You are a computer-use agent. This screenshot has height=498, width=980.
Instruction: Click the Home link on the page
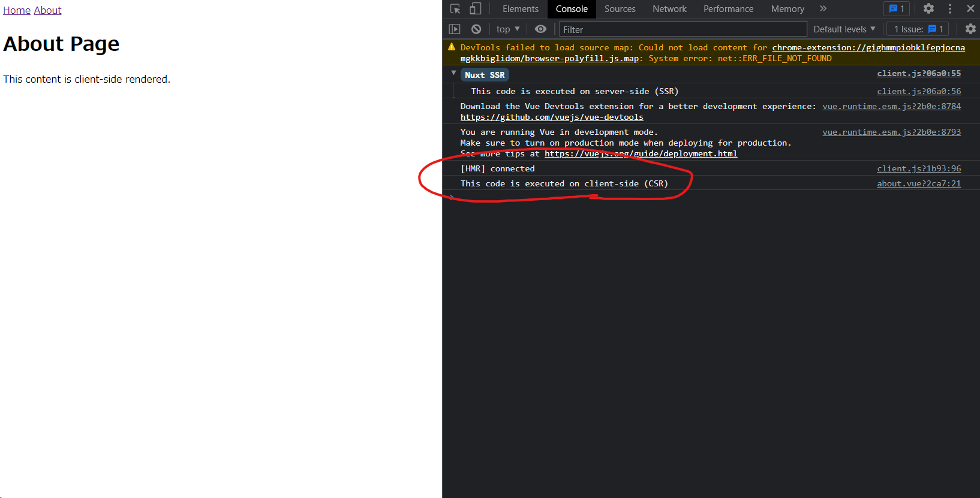[x=17, y=10]
